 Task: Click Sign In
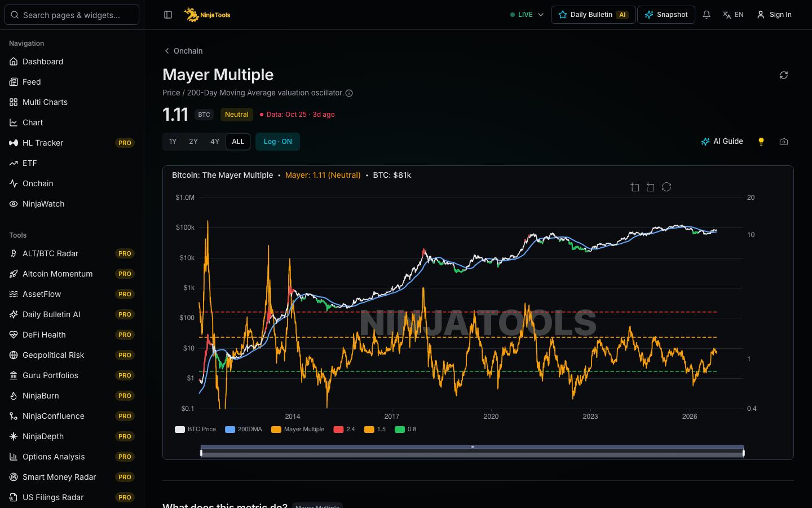pos(774,15)
